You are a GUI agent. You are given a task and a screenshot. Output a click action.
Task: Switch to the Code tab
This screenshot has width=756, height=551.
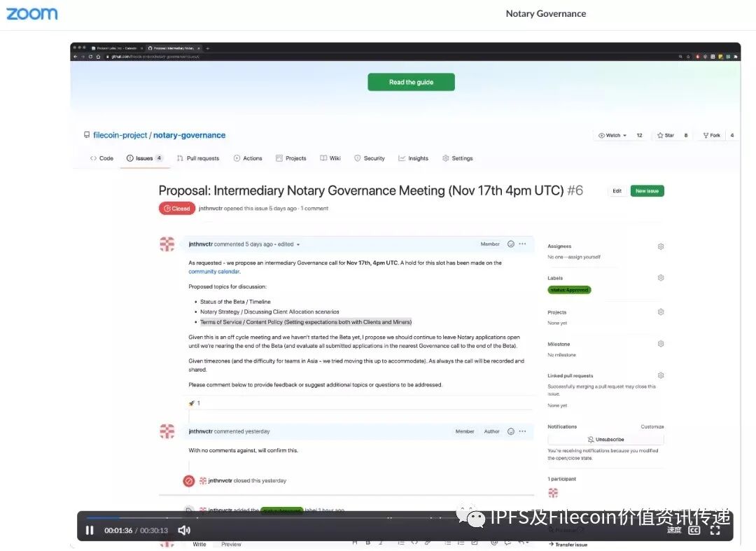(x=101, y=158)
